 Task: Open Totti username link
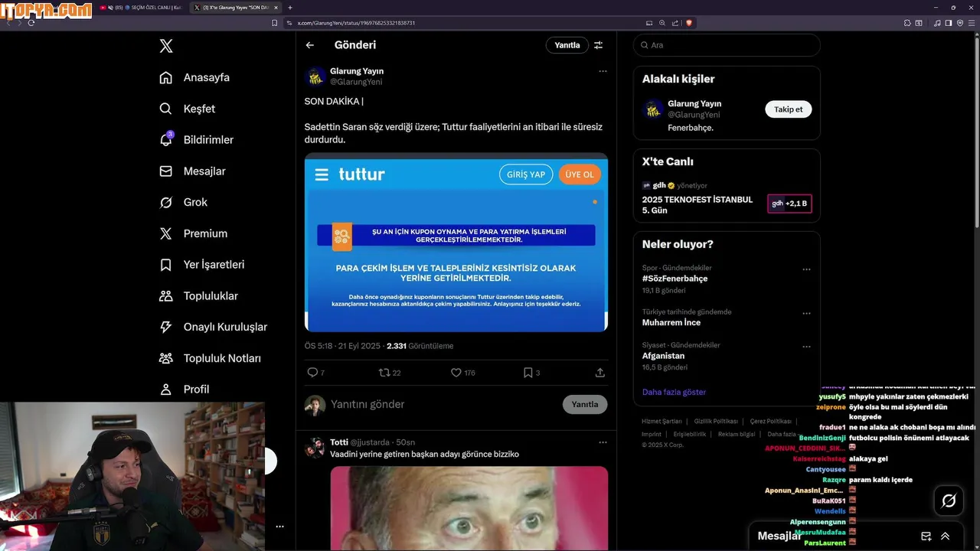coord(339,442)
